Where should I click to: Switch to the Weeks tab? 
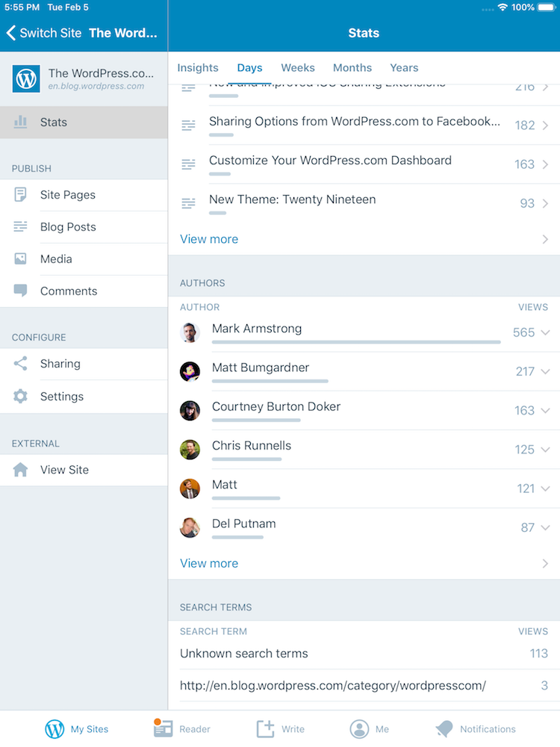(x=298, y=68)
